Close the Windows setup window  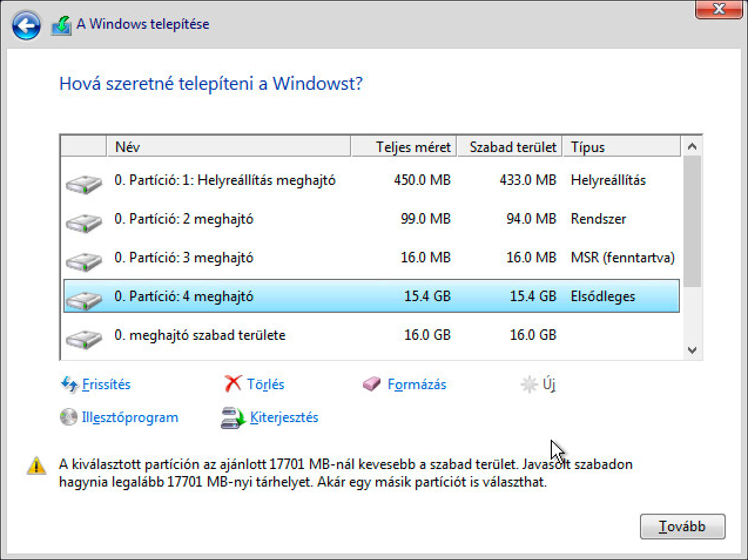(x=719, y=9)
